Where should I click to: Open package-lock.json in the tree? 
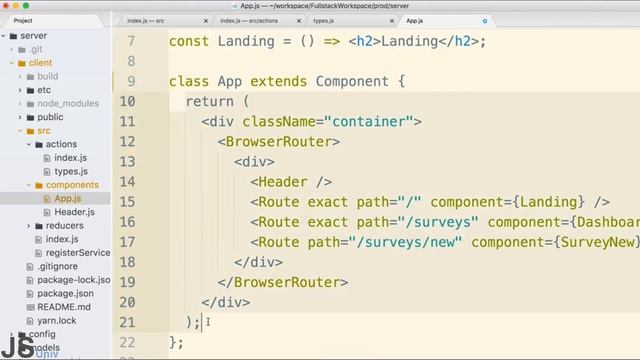(x=74, y=280)
